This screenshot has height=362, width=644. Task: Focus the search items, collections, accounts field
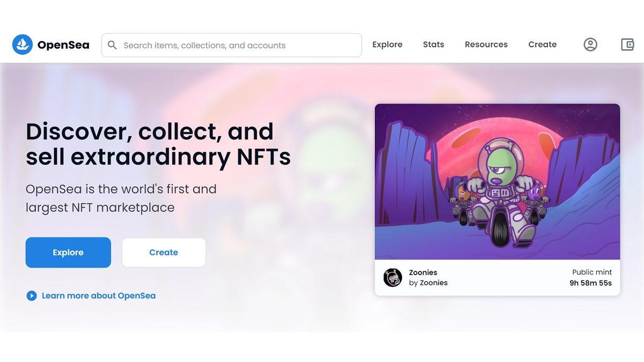(x=236, y=45)
